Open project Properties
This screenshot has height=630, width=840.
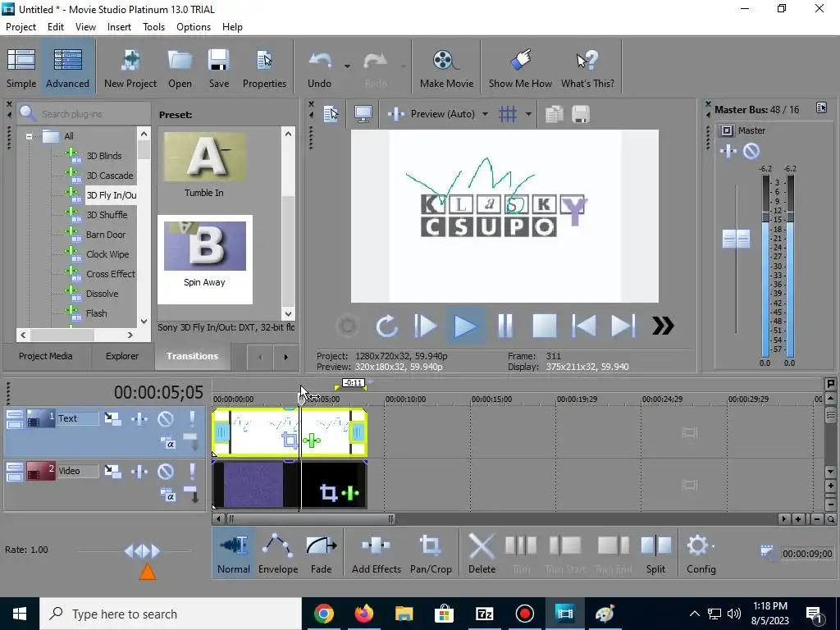pos(264,68)
